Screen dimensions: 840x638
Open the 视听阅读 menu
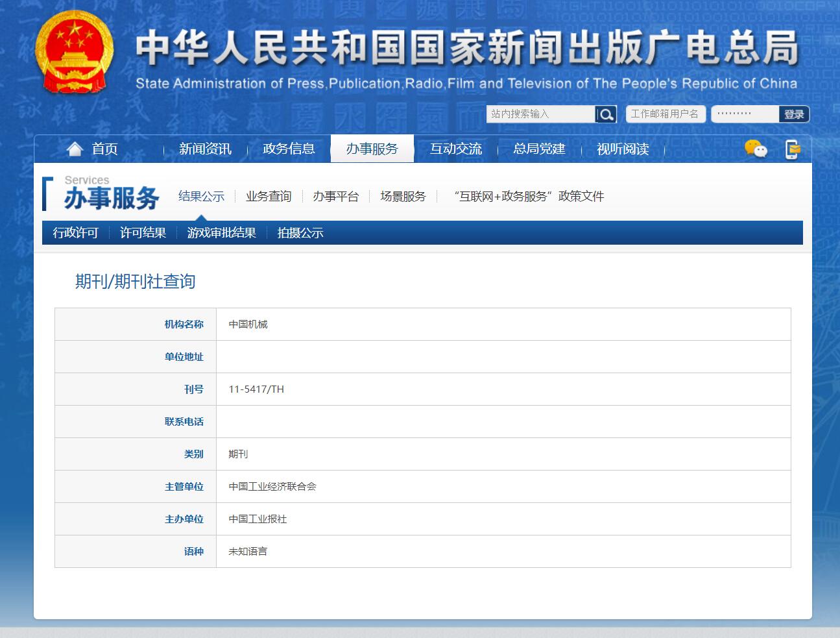623,149
